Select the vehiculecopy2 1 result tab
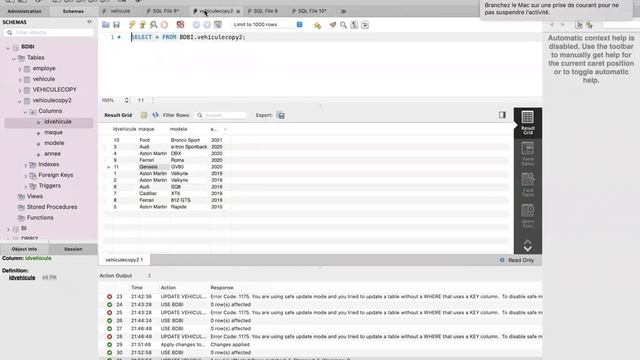Viewport: 640px width, 360px height. (124, 260)
